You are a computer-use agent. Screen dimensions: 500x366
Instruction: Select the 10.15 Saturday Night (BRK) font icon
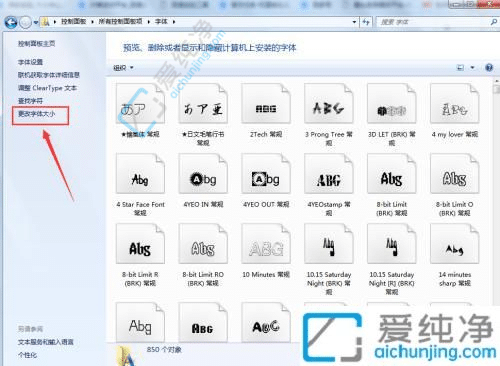(329, 244)
